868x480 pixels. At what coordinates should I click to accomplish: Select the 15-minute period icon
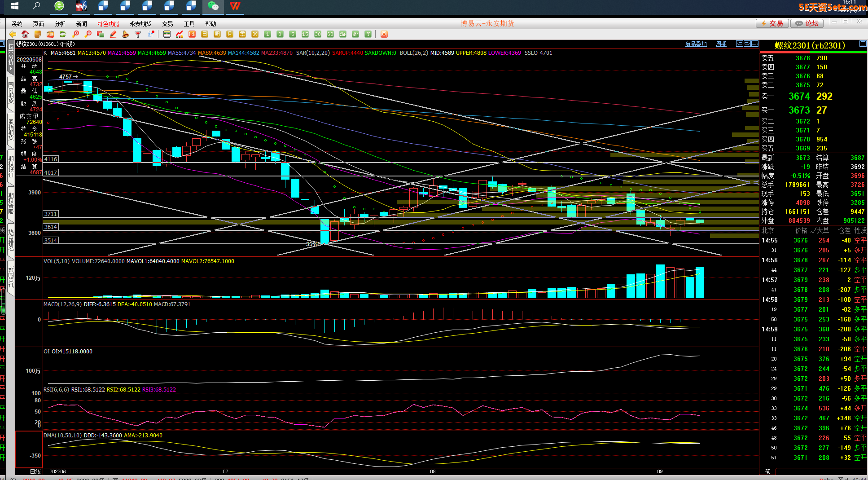pyautogui.click(x=305, y=34)
